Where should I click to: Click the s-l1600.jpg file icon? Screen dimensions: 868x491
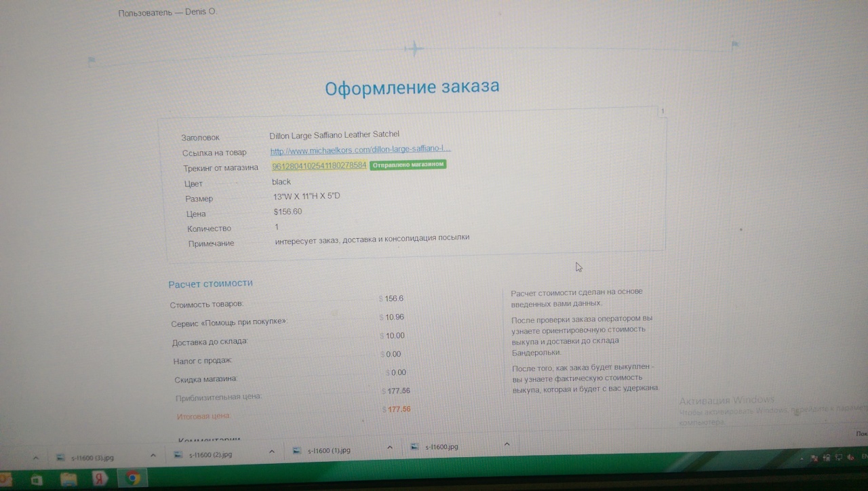[x=415, y=447]
